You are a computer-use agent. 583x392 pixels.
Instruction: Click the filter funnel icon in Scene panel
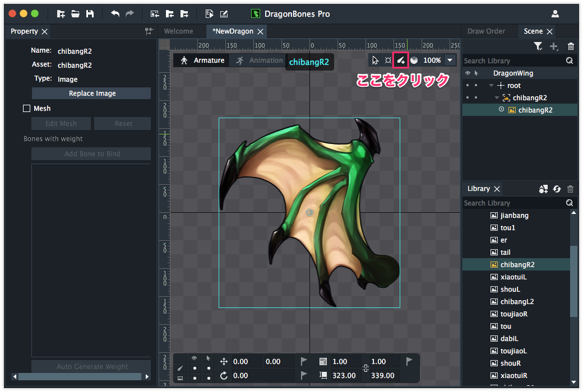[x=538, y=46]
